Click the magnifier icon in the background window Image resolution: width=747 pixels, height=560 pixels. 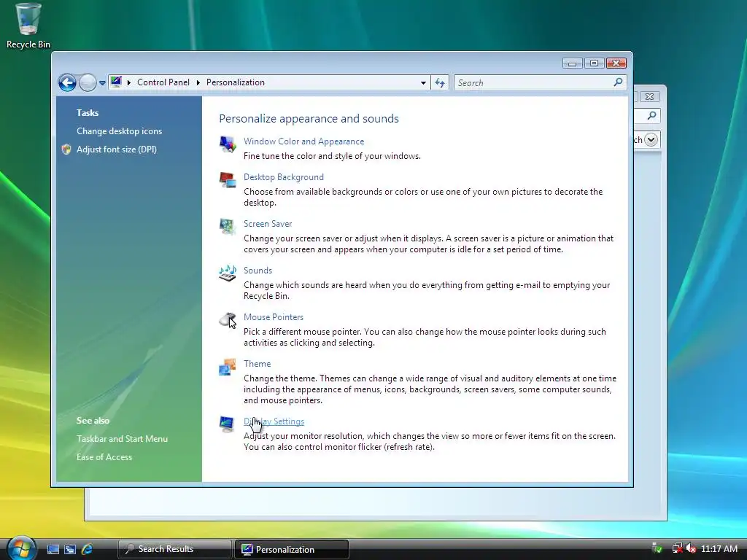651,115
